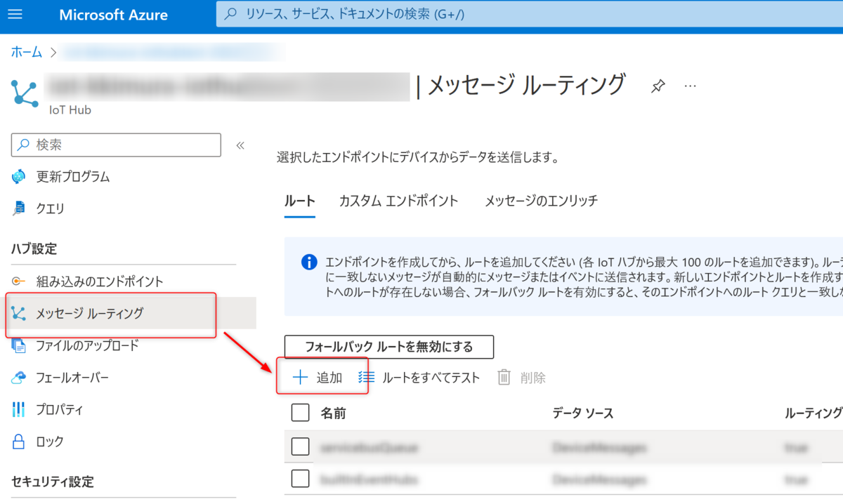The height and width of the screenshot is (504, 843).
Task: Check the first route row checkbox
Action: (300, 446)
